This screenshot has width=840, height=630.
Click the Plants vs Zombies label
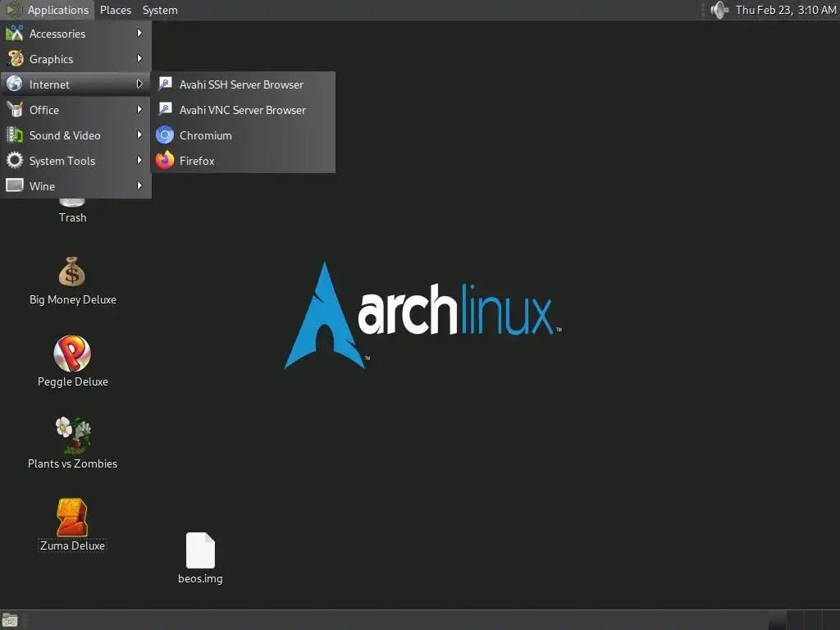coord(73,463)
